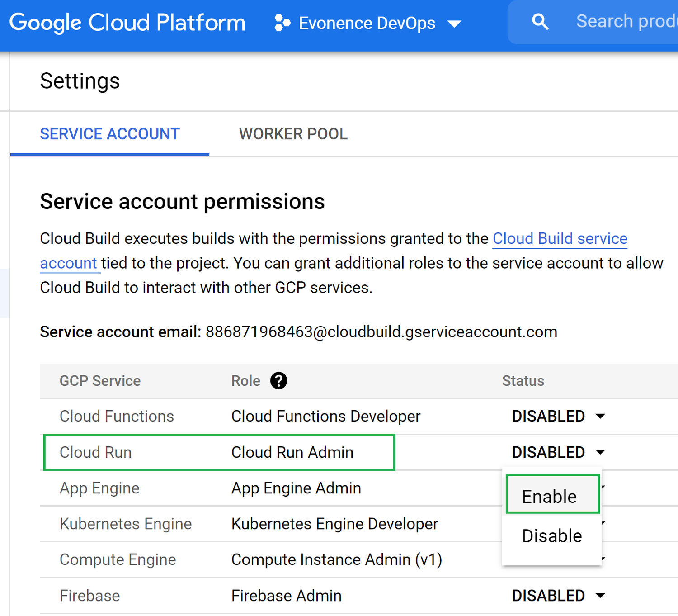Open the Cloud Build service account link

click(560, 238)
